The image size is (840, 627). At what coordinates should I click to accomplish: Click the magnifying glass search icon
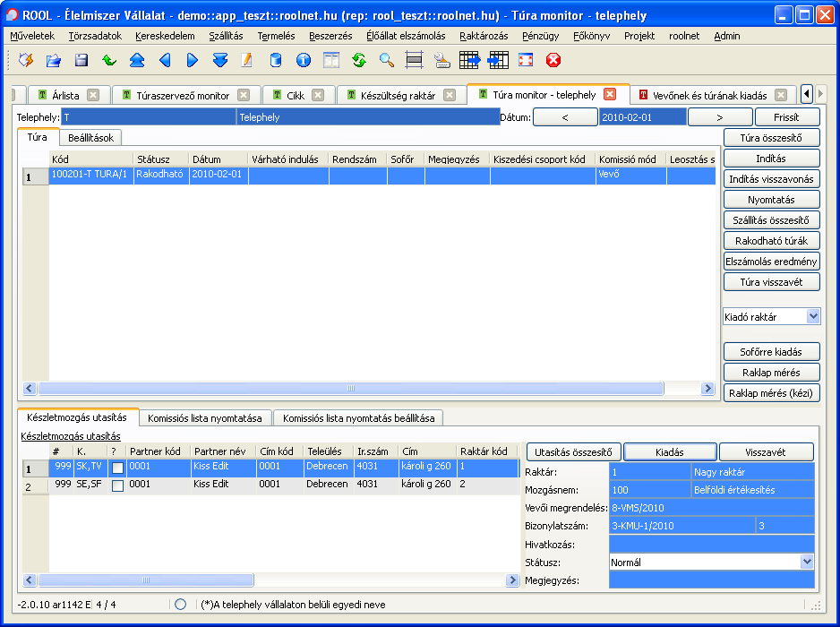click(387, 60)
